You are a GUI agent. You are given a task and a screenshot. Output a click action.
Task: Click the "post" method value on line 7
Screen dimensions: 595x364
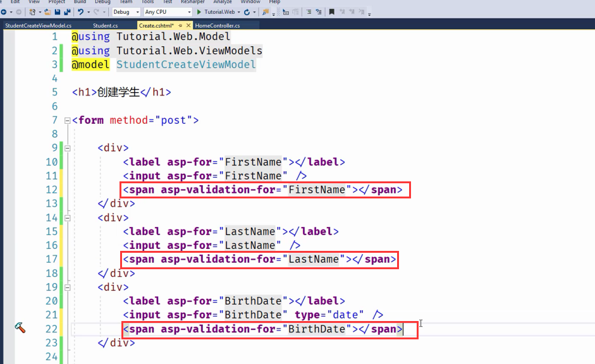coord(173,121)
